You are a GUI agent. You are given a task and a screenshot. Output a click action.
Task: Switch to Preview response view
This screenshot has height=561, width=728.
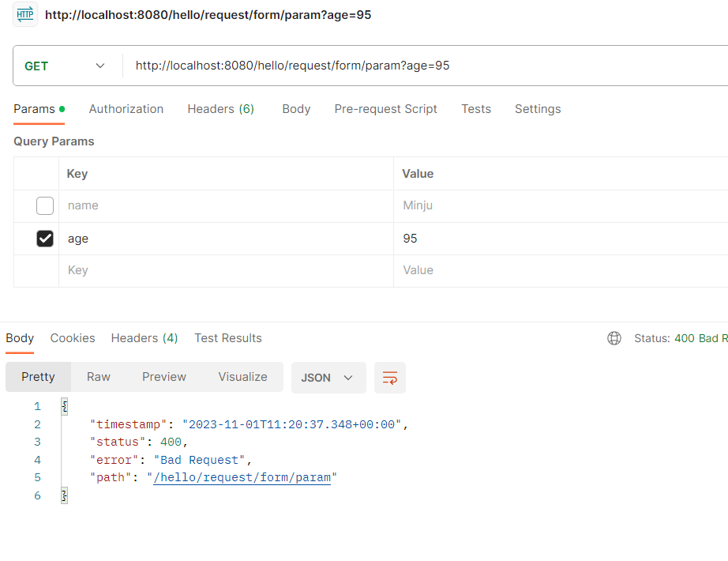164,376
